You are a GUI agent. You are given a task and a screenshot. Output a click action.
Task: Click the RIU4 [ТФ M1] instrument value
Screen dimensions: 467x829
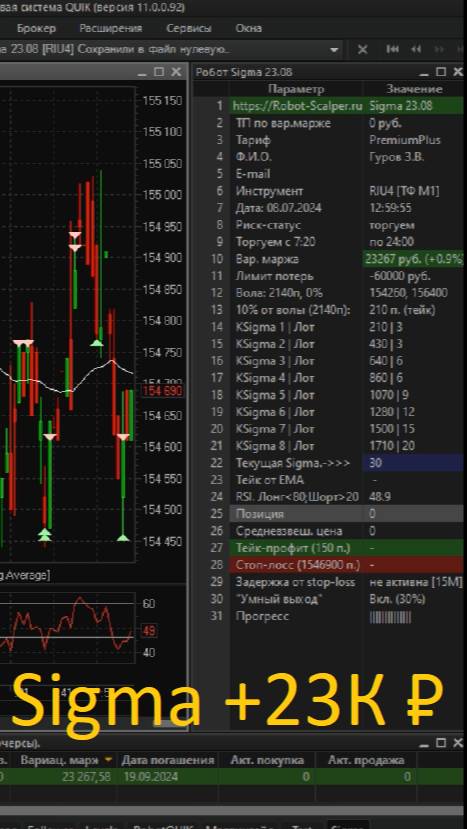click(404, 191)
